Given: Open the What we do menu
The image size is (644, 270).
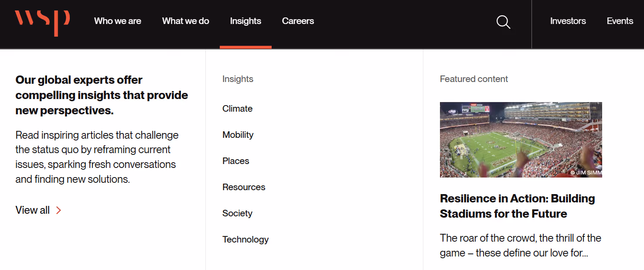Looking at the screenshot, I should pyautogui.click(x=185, y=21).
